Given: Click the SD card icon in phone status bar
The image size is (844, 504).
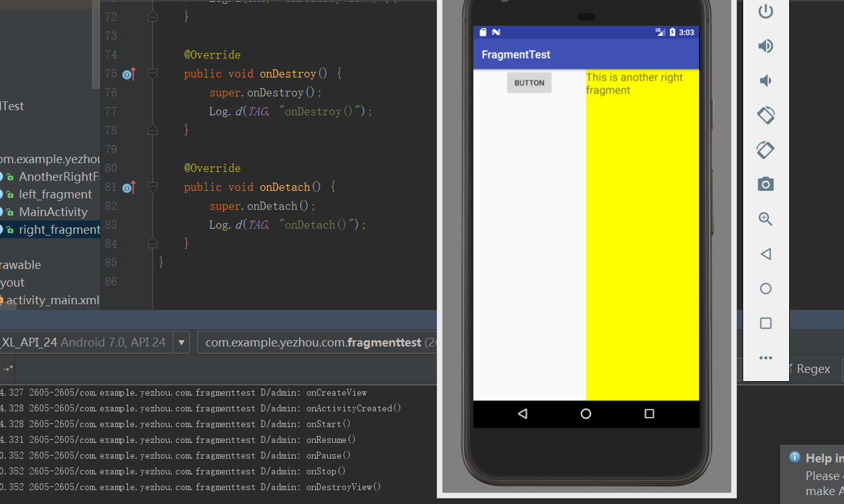Looking at the screenshot, I should 483,32.
